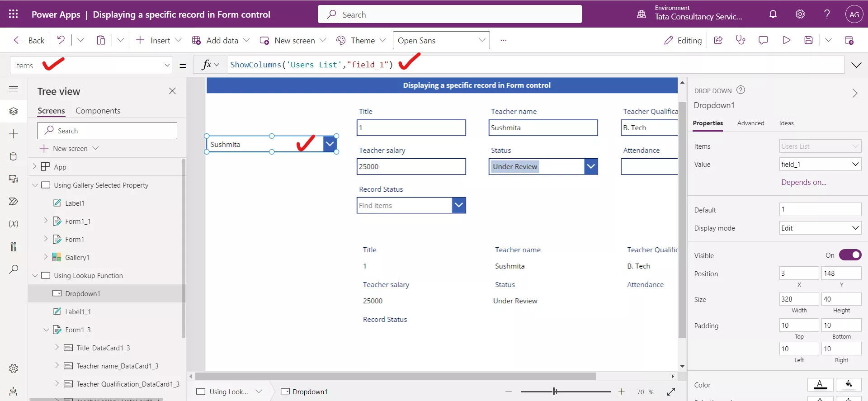Open the dropdown help question icon
The height and width of the screenshot is (401, 868).
[741, 90]
